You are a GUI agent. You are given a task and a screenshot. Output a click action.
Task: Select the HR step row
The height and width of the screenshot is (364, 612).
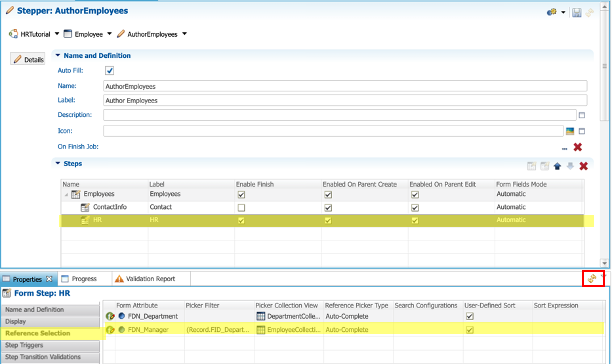point(322,220)
